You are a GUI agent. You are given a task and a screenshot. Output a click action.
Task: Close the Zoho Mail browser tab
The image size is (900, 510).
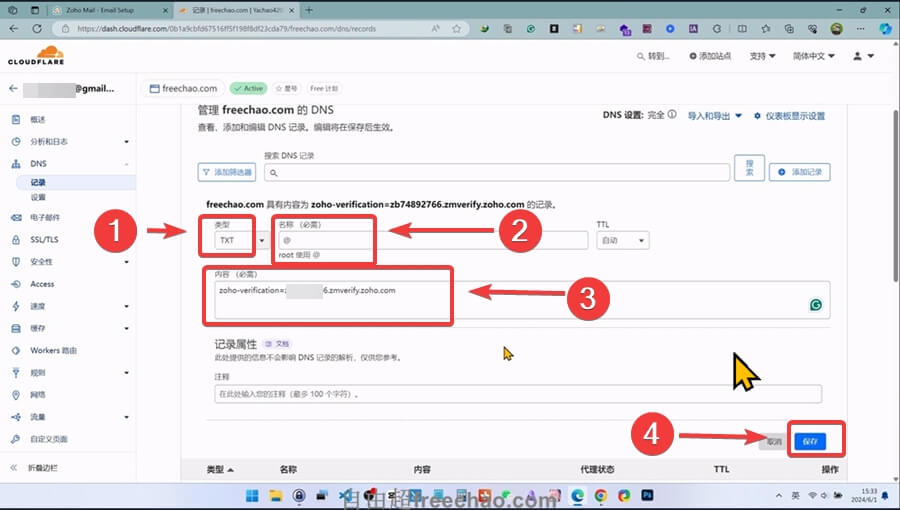coord(165,10)
